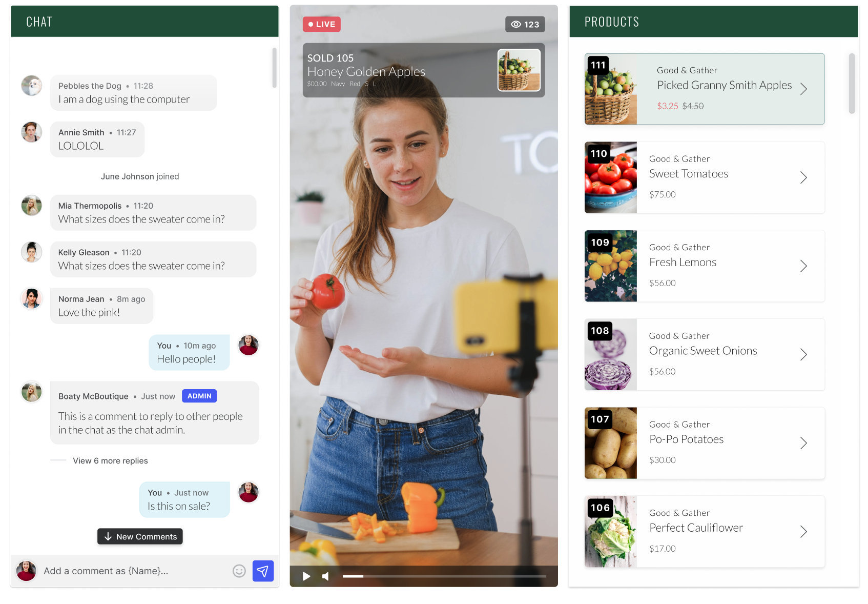Click Norma Jean's profile avatar
868x604 pixels.
click(32, 298)
